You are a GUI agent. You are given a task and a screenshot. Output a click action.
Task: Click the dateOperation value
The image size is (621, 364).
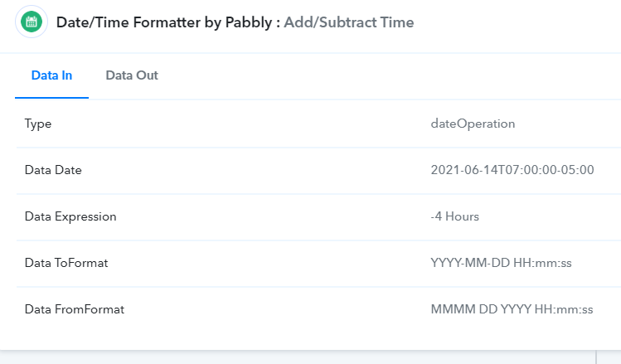pyautogui.click(x=473, y=124)
